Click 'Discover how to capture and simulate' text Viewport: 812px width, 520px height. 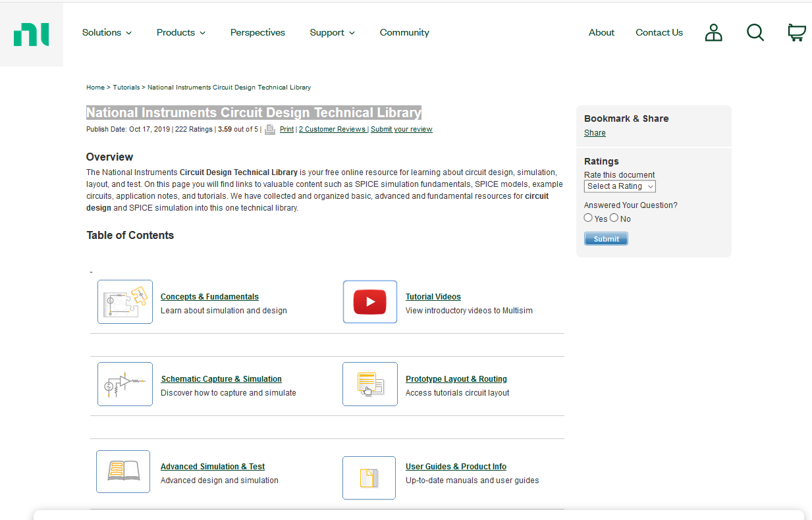click(x=229, y=393)
